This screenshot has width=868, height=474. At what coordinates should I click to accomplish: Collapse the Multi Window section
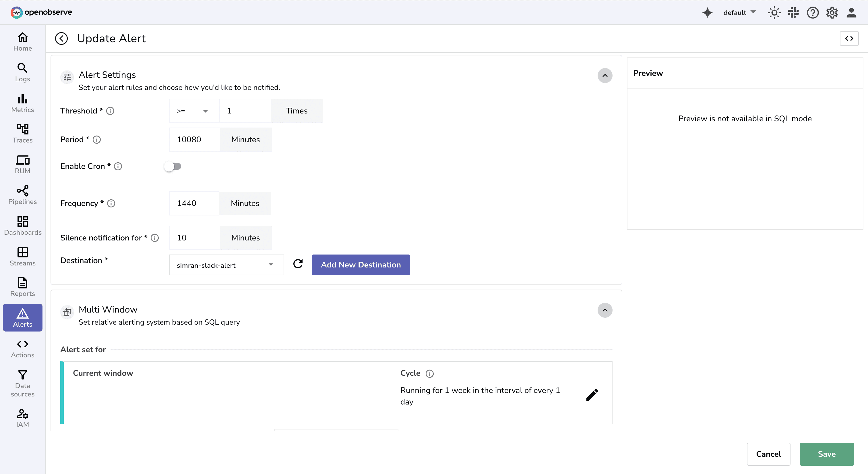tap(605, 311)
